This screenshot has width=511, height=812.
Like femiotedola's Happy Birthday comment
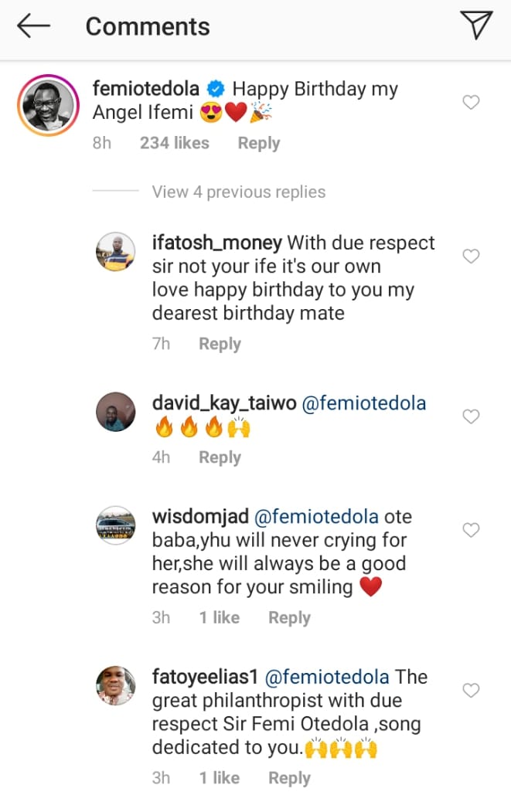(x=471, y=102)
